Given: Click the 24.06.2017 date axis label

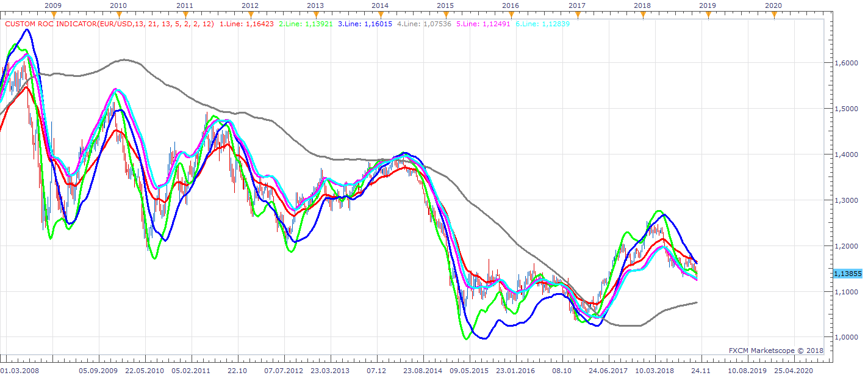Looking at the screenshot, I should (x=608, y=370).
